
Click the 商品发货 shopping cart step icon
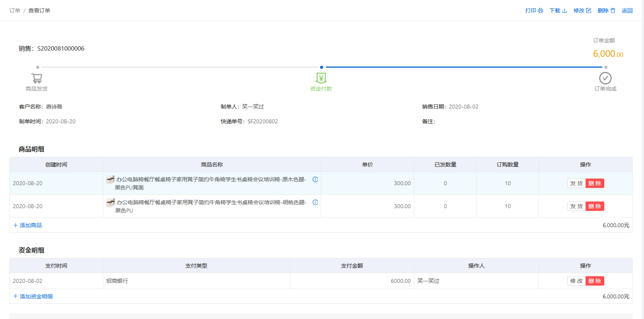click(37, 78)
